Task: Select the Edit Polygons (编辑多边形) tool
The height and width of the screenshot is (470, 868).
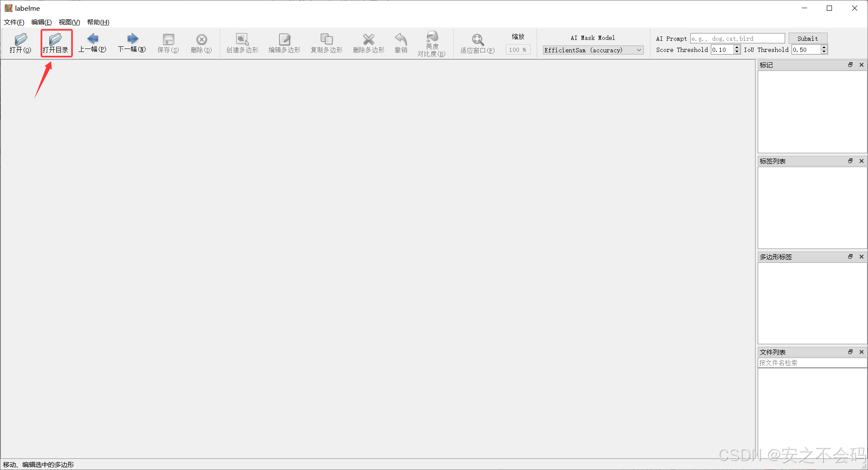Action: pos(284,43)
